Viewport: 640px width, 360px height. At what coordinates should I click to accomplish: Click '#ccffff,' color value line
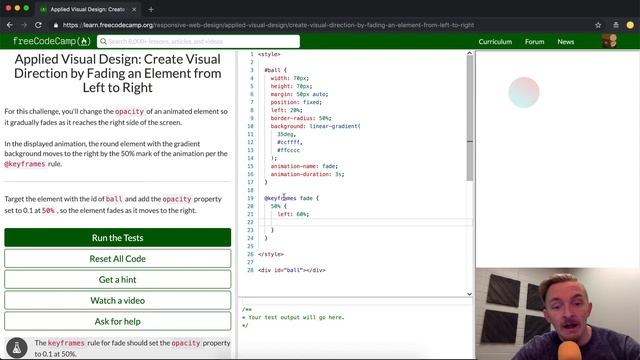(x=290, y=142)
